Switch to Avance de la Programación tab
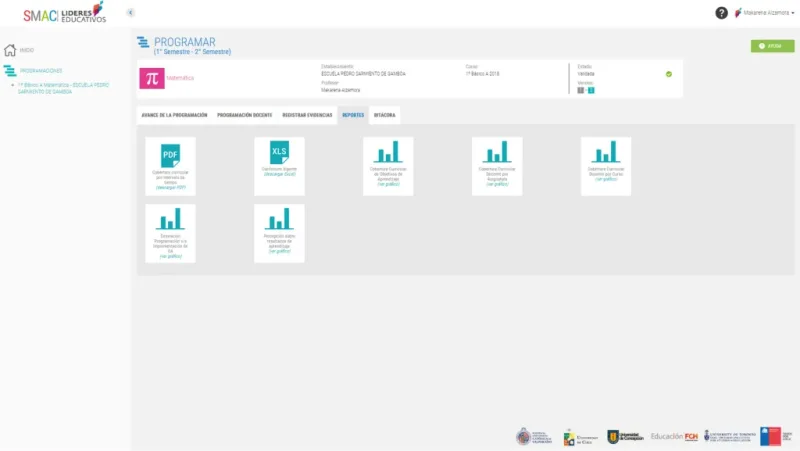This screenshot has width=800, height=451. (174, 115)
